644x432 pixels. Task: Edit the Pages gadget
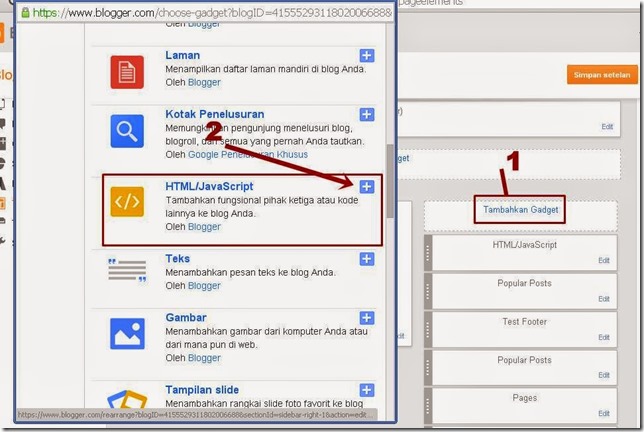[604, 413]
